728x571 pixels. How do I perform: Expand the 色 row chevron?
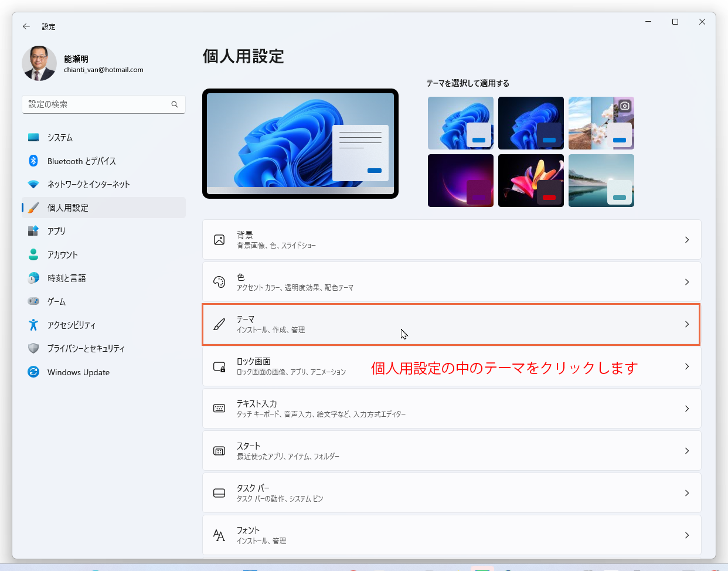[687, 282]
